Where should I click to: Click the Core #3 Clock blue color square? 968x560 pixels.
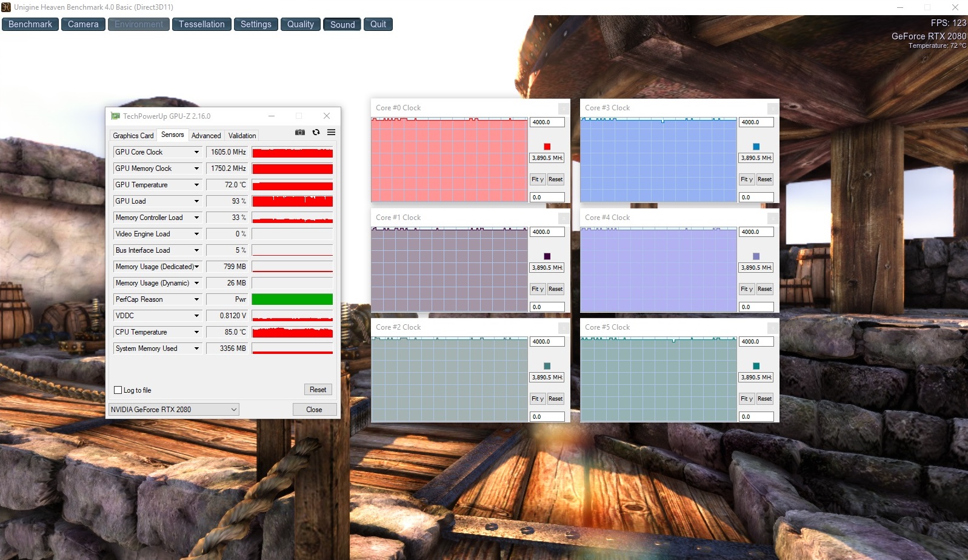coord(756,147)
